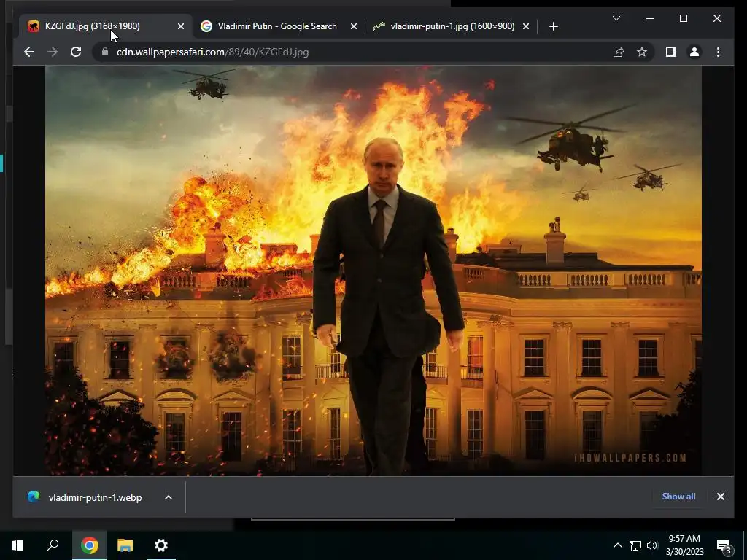
Task: View site info via the lock icon
Action: [x=105, y=52]
